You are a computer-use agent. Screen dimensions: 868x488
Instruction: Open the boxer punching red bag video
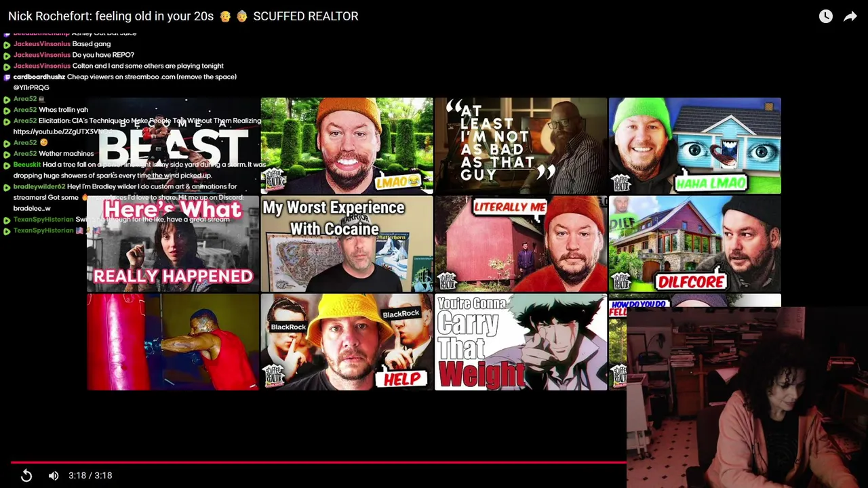click(173, 342)
